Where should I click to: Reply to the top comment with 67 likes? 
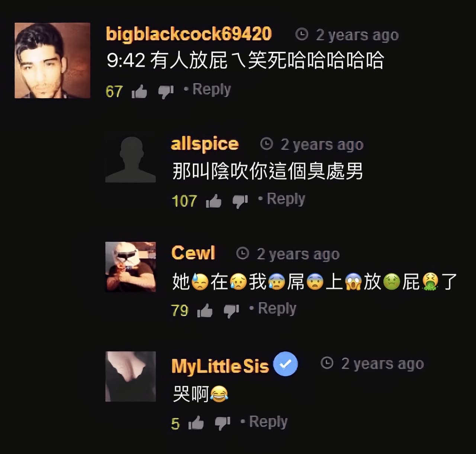(x=212, y=90)
